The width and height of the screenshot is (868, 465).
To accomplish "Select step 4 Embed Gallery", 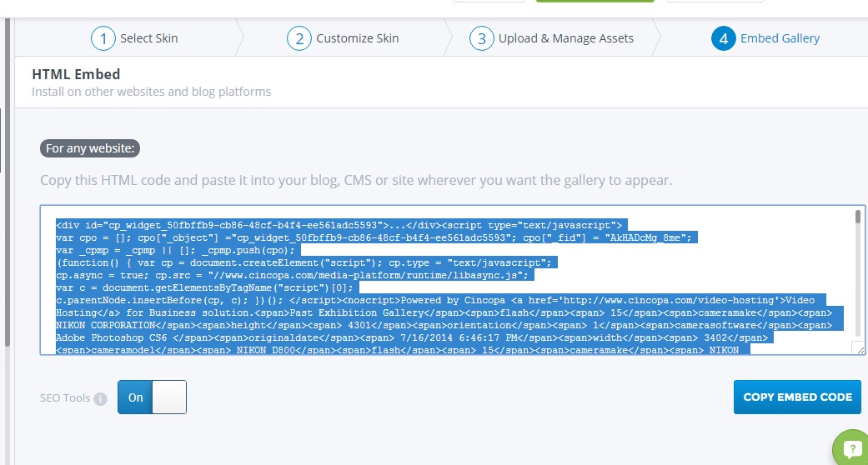I will point(765,38).
